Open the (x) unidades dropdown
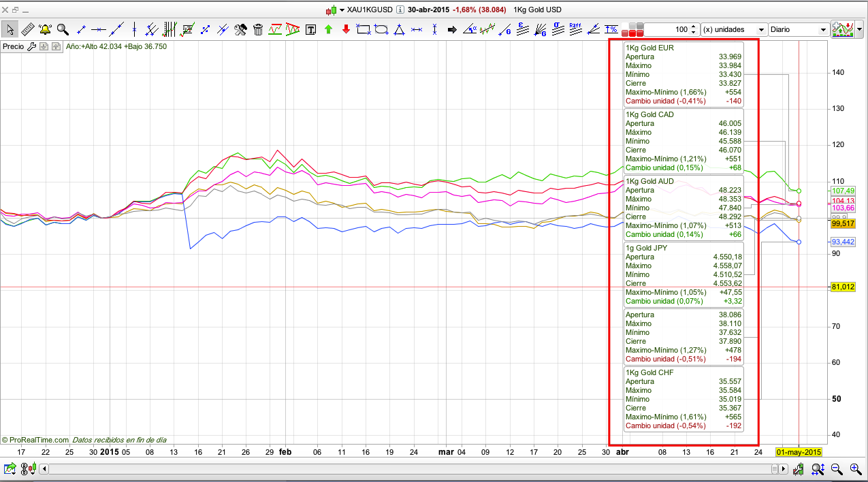868x482 pixels. 733,30
